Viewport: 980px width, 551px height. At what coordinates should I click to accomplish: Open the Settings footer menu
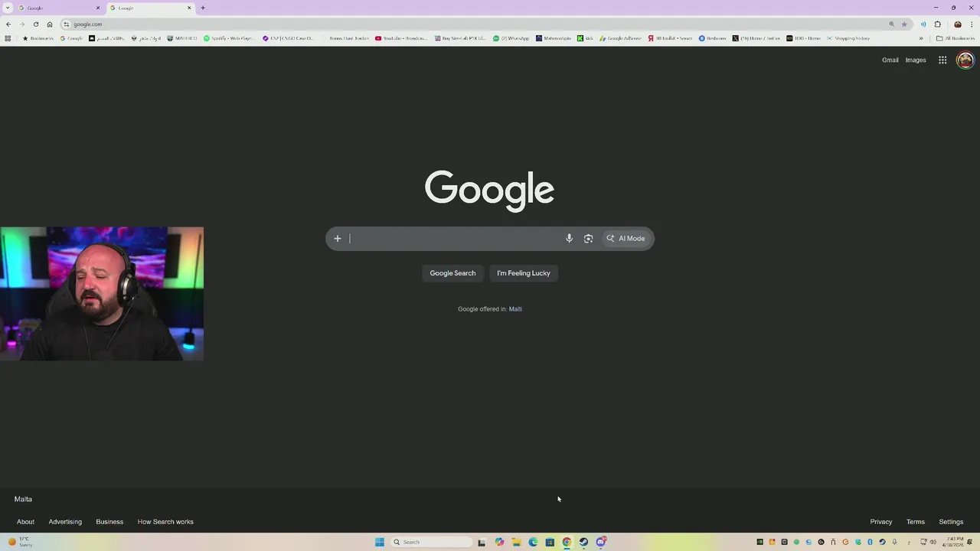(x=951, y=522)
